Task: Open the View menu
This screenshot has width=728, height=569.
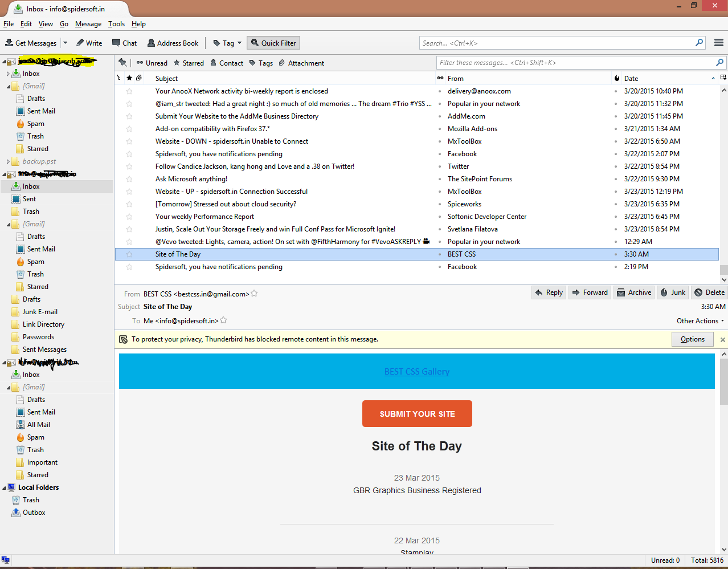Action: coord(46,24)
